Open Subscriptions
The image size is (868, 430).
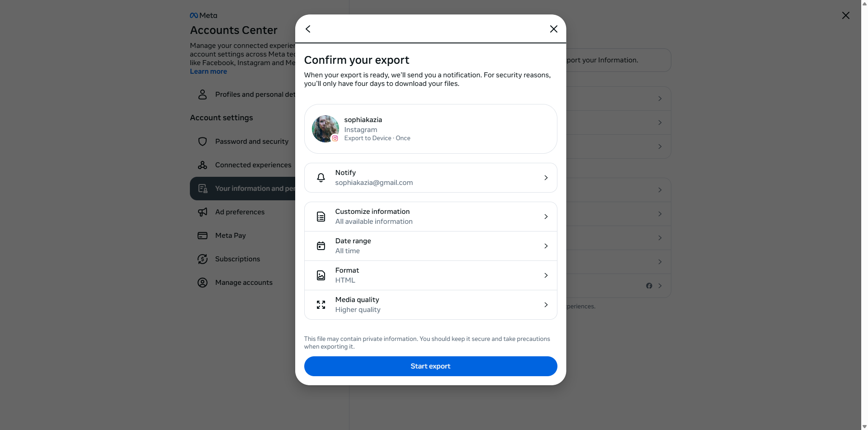[x=242, y=259]
